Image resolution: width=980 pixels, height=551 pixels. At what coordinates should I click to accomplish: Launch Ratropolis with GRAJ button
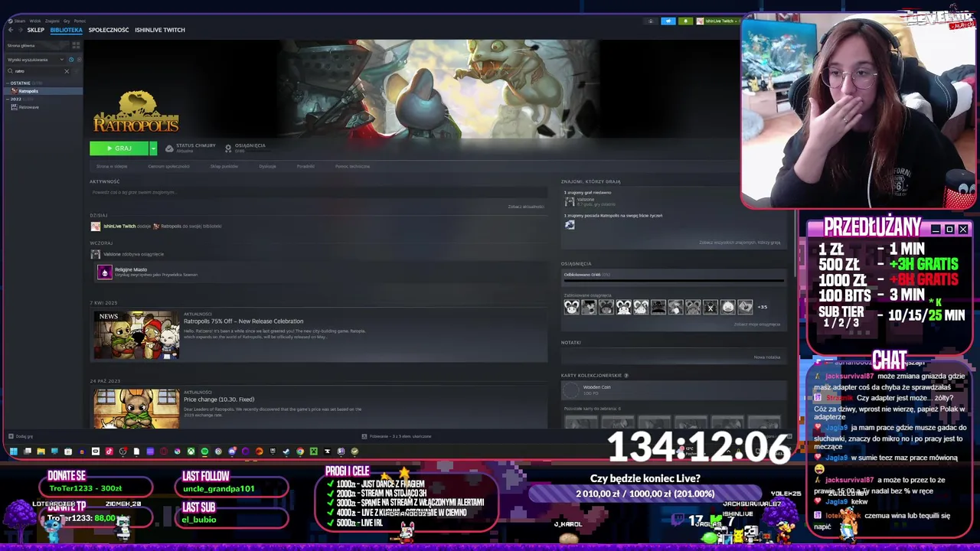[x=119, y=148]
